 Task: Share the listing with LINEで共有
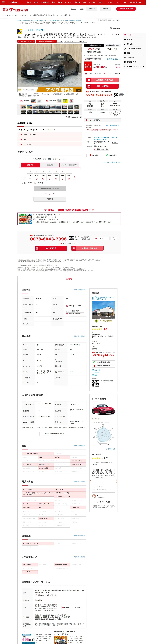pyautogui.click(x=111, y=155)
